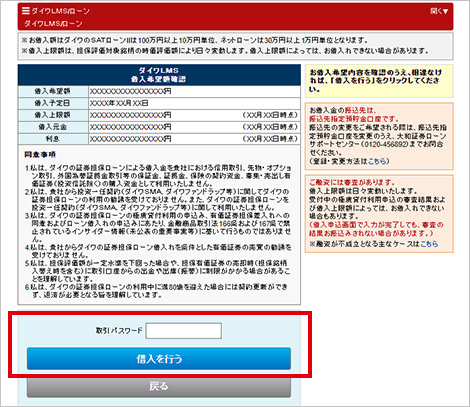Select the ダイワLMS/ローン breadcrumb text
Viewport: 470px width, 407px height.
coord(53,24)
